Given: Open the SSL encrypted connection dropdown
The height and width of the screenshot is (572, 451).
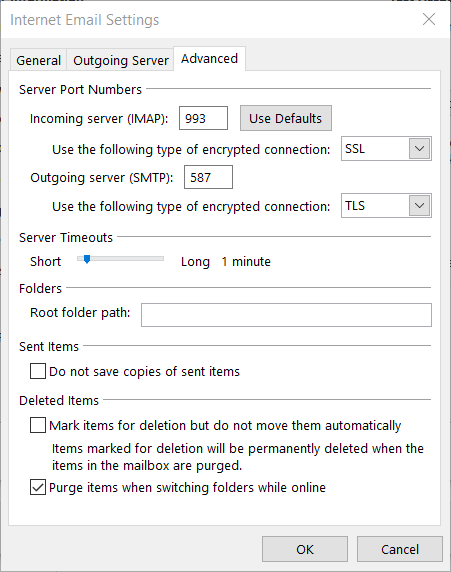Looking at the screenshot, I should coord(386,148).
